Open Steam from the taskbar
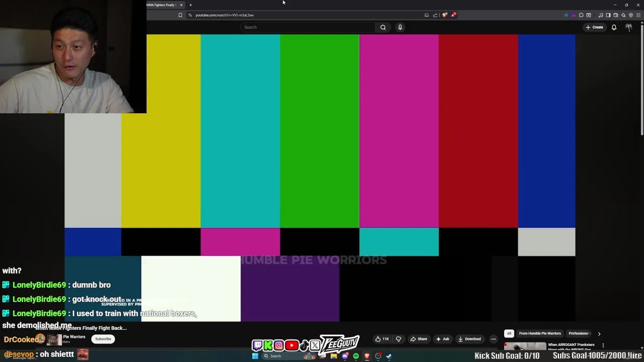Screen dimensions: 644x362 (x=389, y=356)
